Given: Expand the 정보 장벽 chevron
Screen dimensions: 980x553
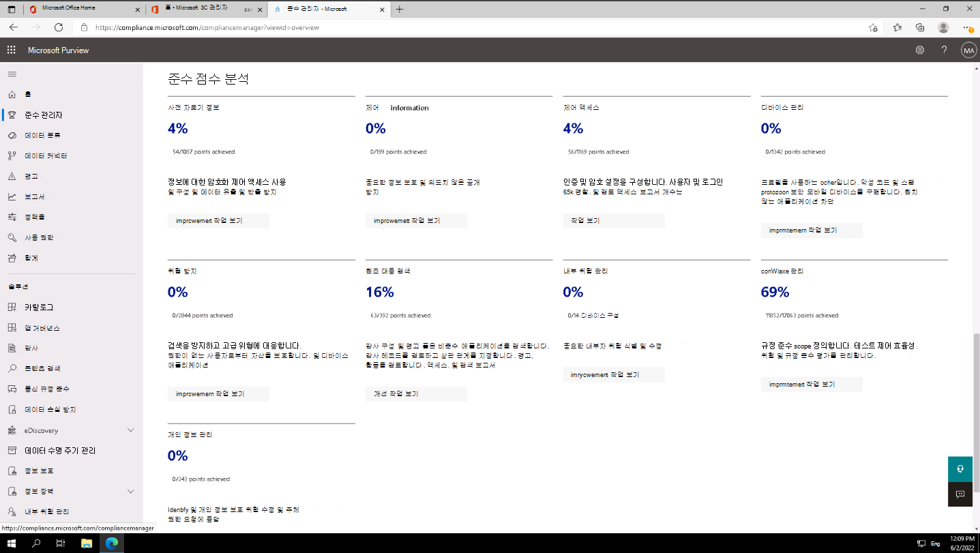Looking at the screenshot, I should click(131, 491).
